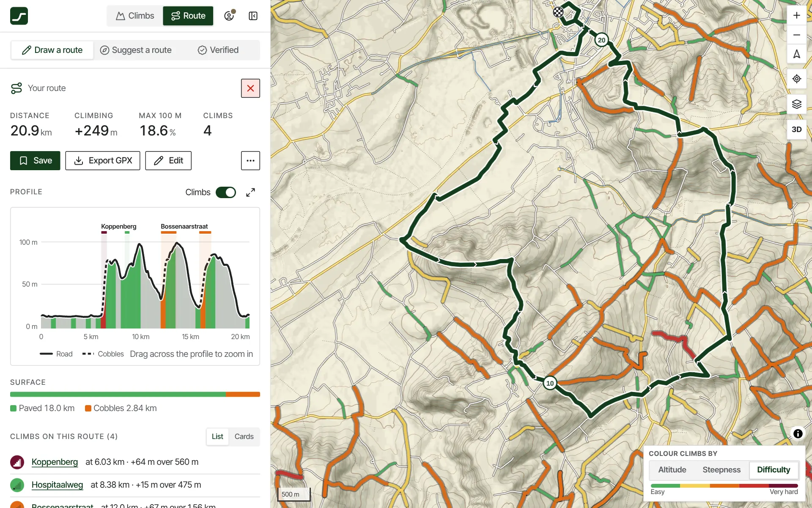The height and width of the screenshot is (508, 812).
Task: Select the Verified tab
Action: [x=218, y=50]
